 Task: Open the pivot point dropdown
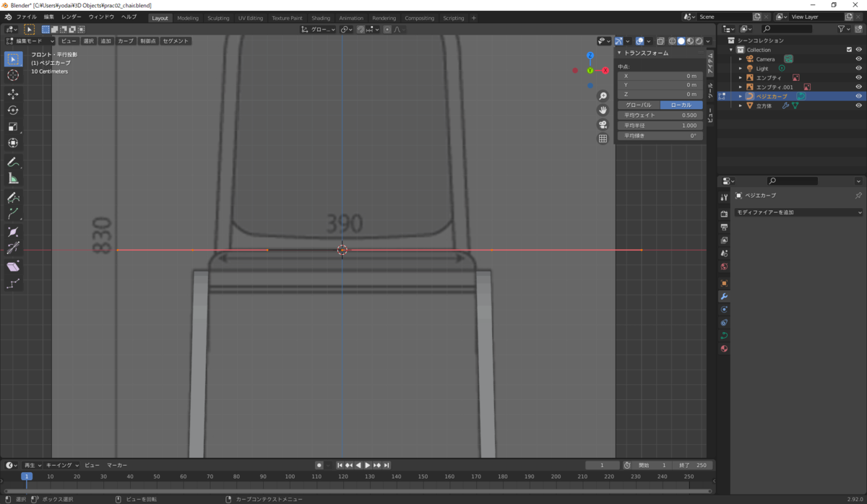coord(346,30)
